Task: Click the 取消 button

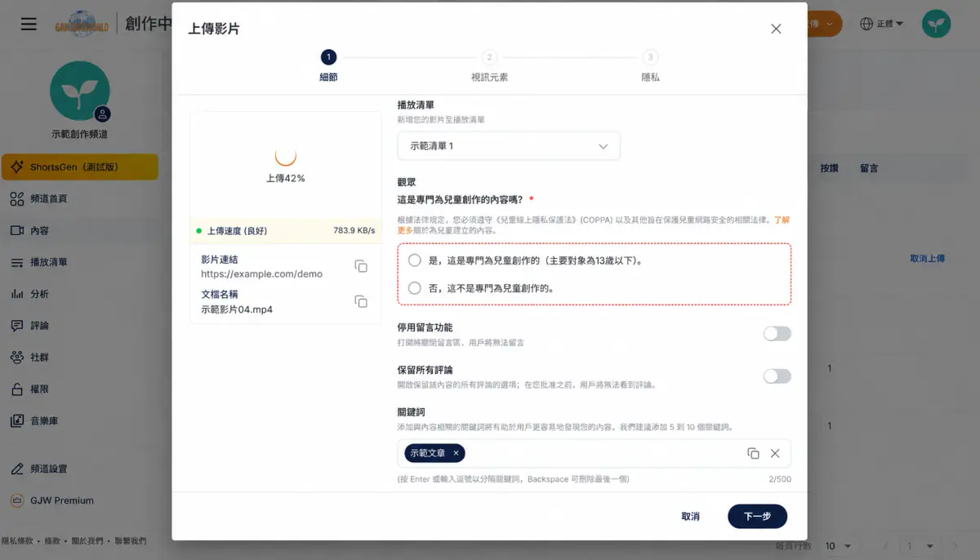Action: 691,517
